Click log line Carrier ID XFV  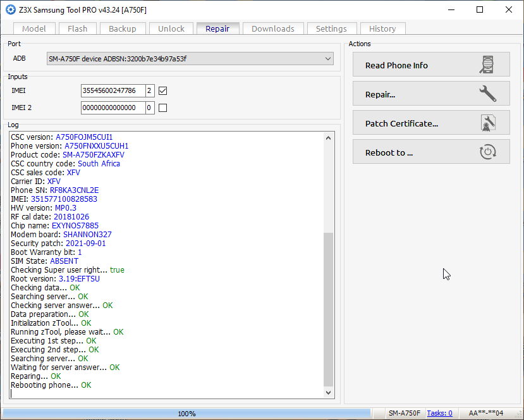36,182
